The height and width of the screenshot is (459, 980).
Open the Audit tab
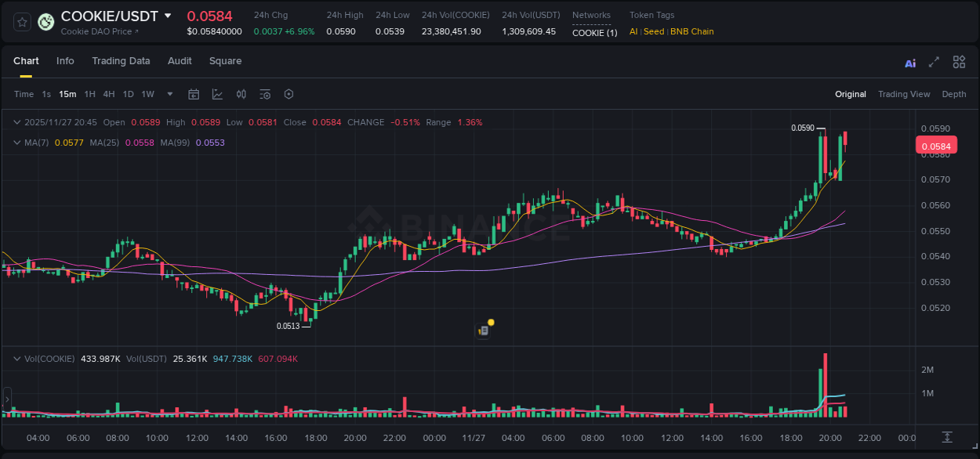(180, 61)
